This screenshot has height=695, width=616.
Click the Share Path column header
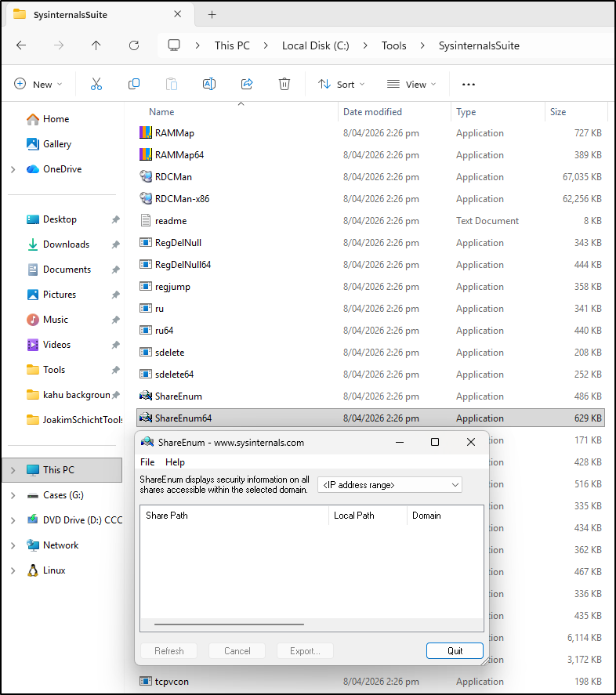(234, 516)
